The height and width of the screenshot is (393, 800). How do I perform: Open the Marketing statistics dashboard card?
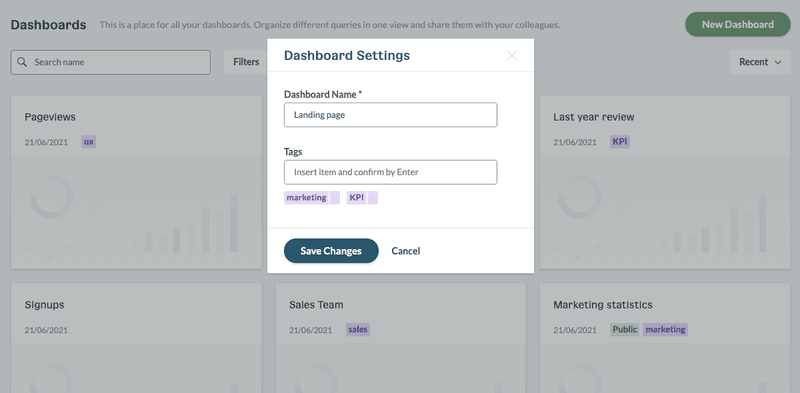665,338
